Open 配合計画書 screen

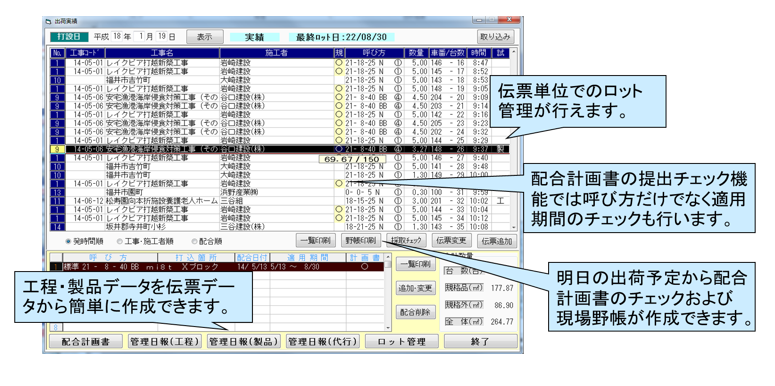click(x=86, y=342)
